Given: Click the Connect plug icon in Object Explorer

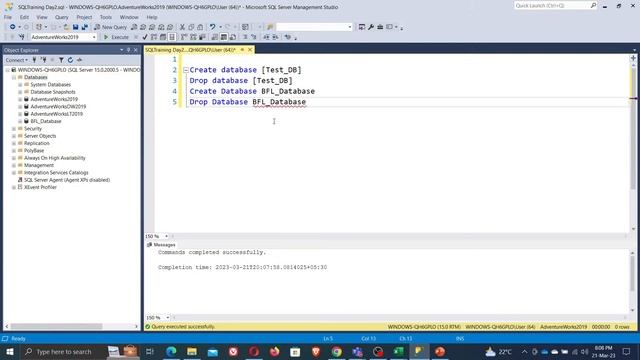Looking at the screenshot, I should (x=34, y=60).
